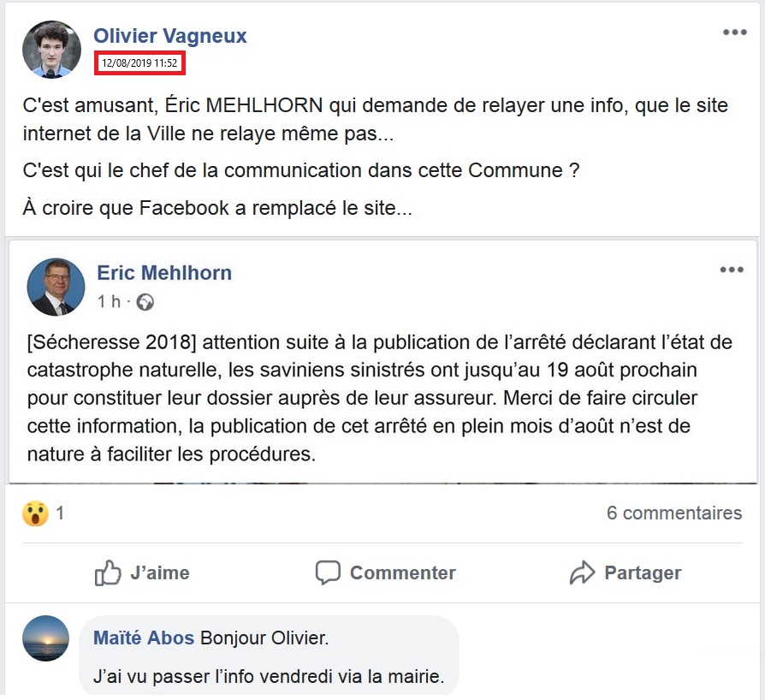
Task: Click the Commenter speech bubble icon
Action: [x=329, y=572]
